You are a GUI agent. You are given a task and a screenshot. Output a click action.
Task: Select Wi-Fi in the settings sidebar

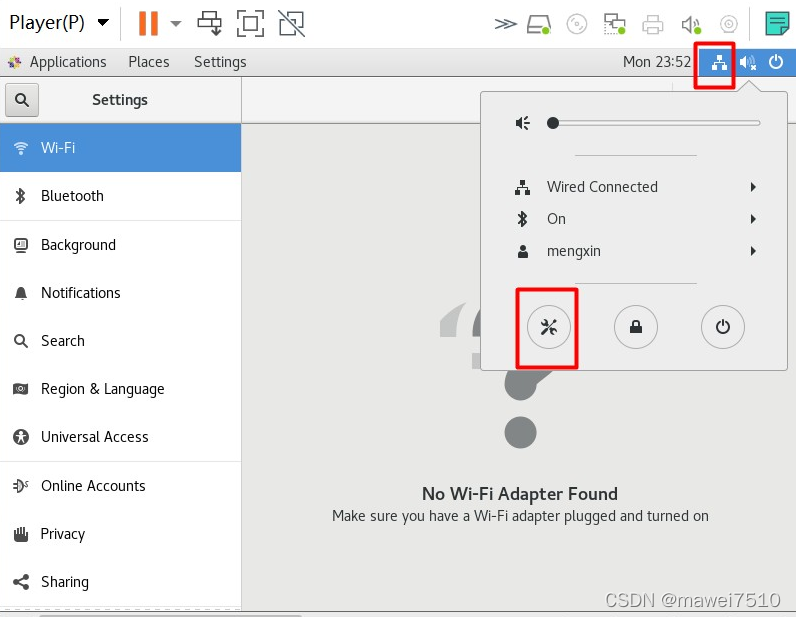(x=120, y=148)
